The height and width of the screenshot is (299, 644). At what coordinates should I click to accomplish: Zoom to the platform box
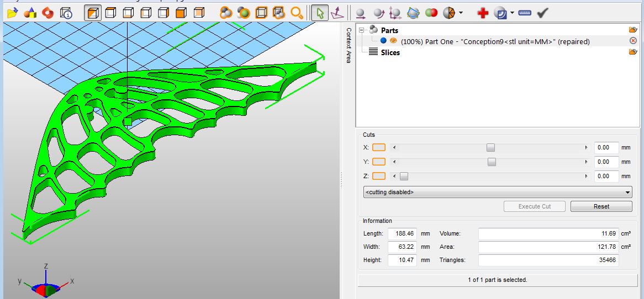(x=261, y=13)
